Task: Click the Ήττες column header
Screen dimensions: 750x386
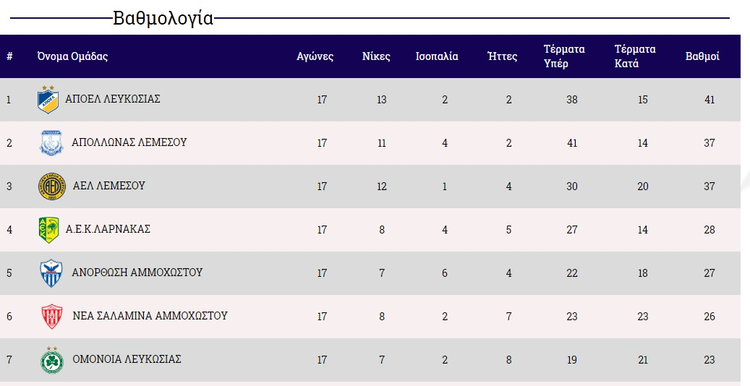Action: pyautogui.click(x=502, y=56)
